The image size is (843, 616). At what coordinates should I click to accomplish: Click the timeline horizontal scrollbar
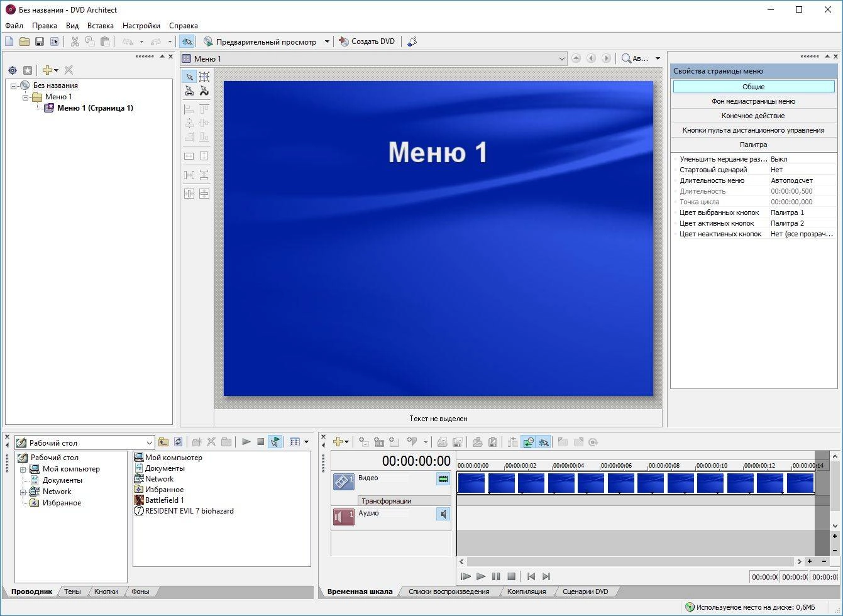pos(630,561)
